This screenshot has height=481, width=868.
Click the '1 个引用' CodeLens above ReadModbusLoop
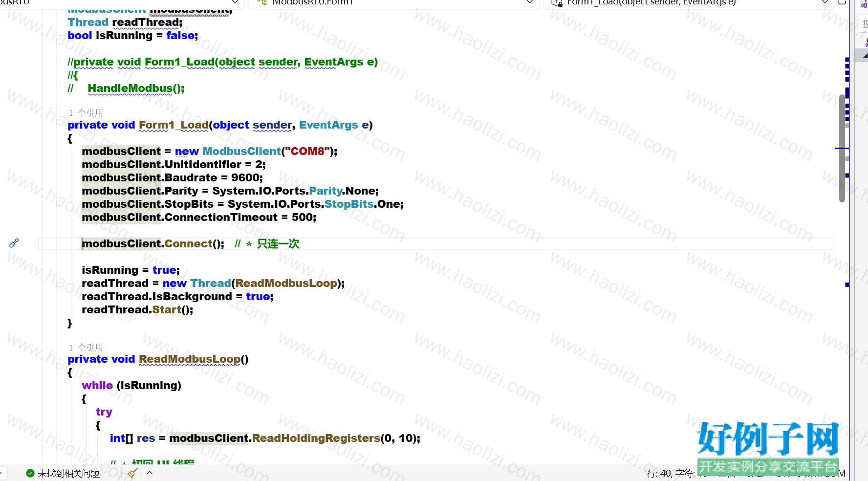click(x=86, y=348)
